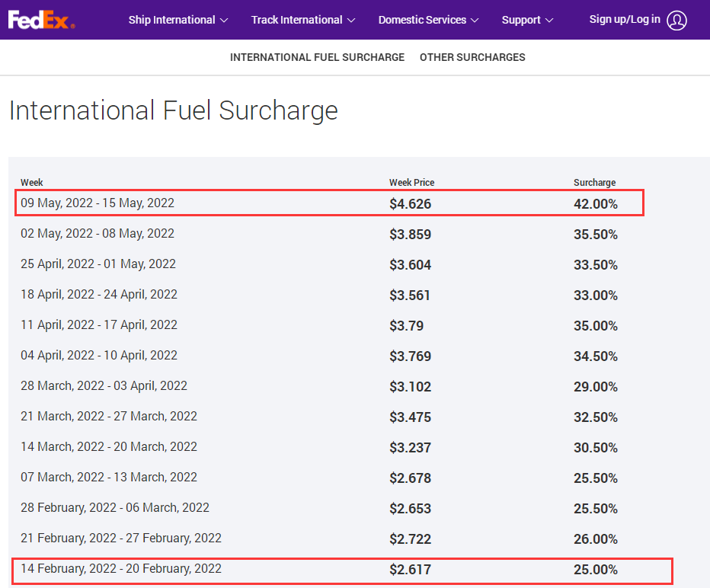Switch to International Fuel Surcharge tab
Image resolution: width=710 pixels, height=588 pixels.
317,57
